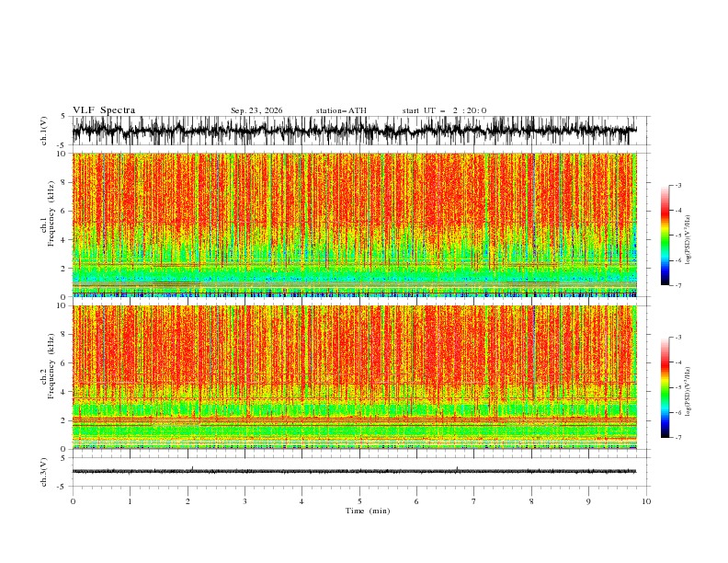
Task: Click the ch.2 spectrogram panel
Action: click(x=355, y=377)
